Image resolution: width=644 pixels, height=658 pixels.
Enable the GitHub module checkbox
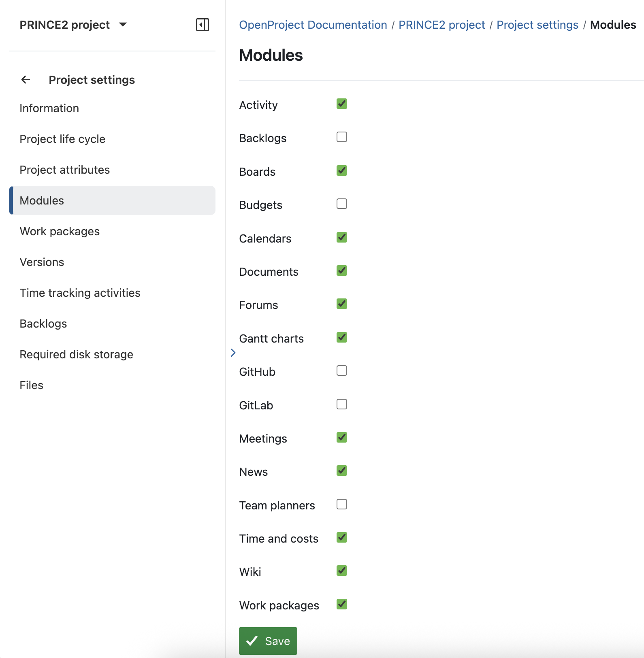point(341,371)
